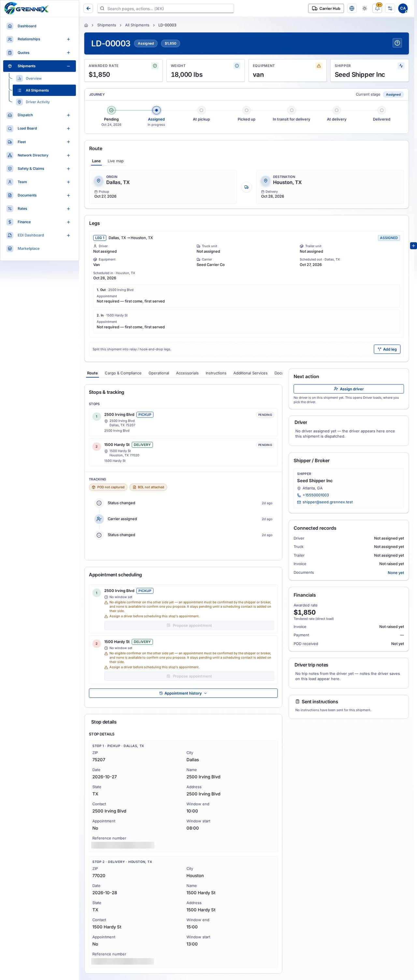
Task: Expand the Relationships sidebar section
Action: tap(68, 39)
